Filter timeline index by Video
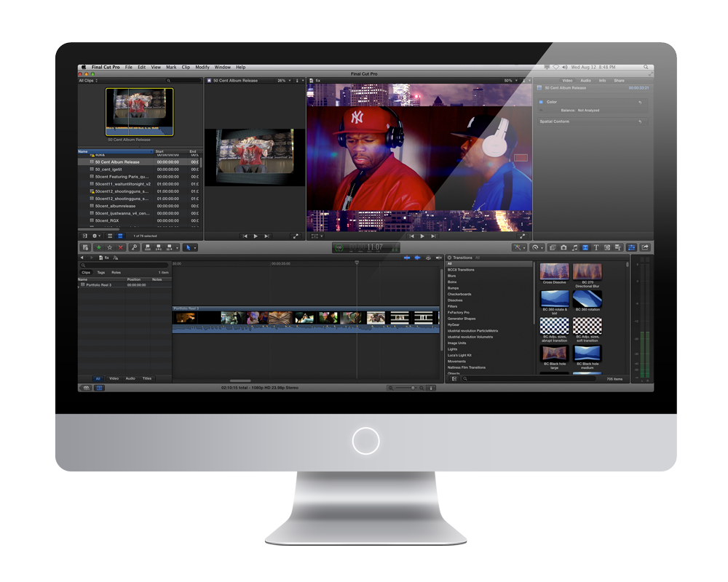This screenshot has width=728, height=582. pyautogui.click(x=114, y=379)
